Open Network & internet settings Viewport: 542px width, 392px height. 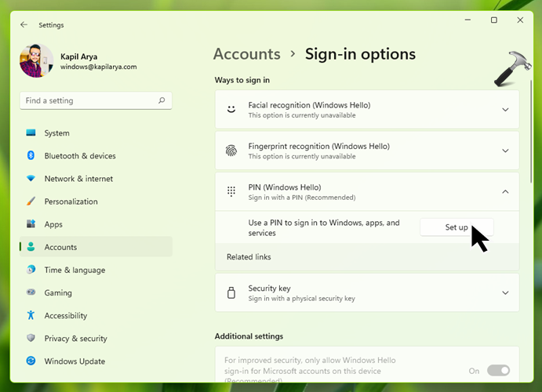coord(78,179)
